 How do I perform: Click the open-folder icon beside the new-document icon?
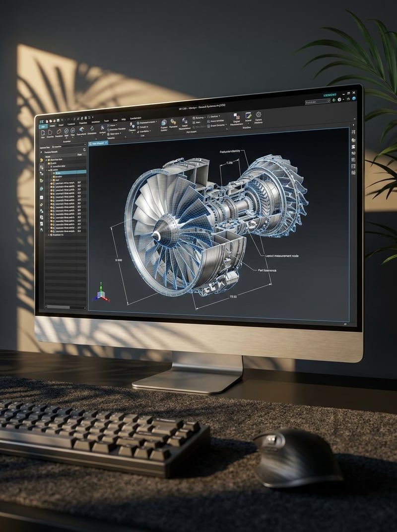tap(50, 132)
